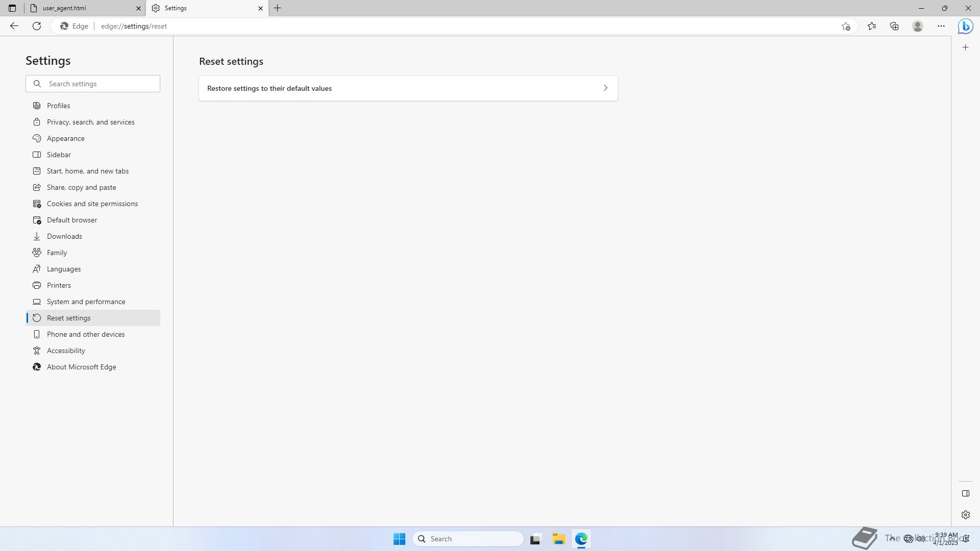Screen dimensions: 980x551
Task: Open About Microsoft Edge page
Action: 81,367
